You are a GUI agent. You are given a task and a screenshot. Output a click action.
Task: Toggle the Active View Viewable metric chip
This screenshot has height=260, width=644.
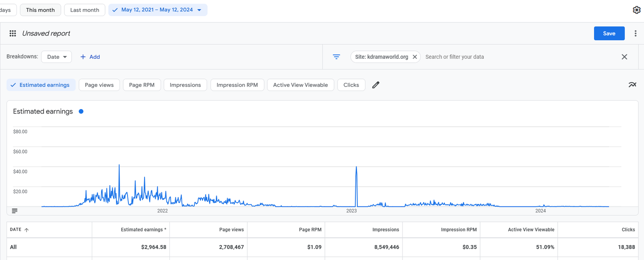click(x=300, y=85)
